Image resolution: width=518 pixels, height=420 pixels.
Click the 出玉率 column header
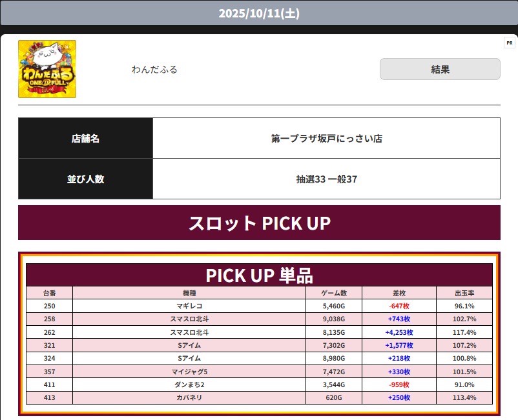[464, 293]
